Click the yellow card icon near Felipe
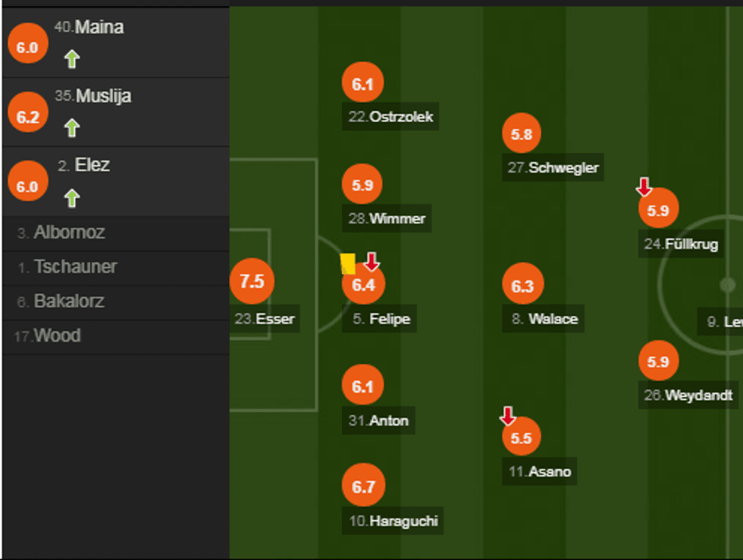The height and width of the screenshot is (560, 743). click(x=348, y=264)
